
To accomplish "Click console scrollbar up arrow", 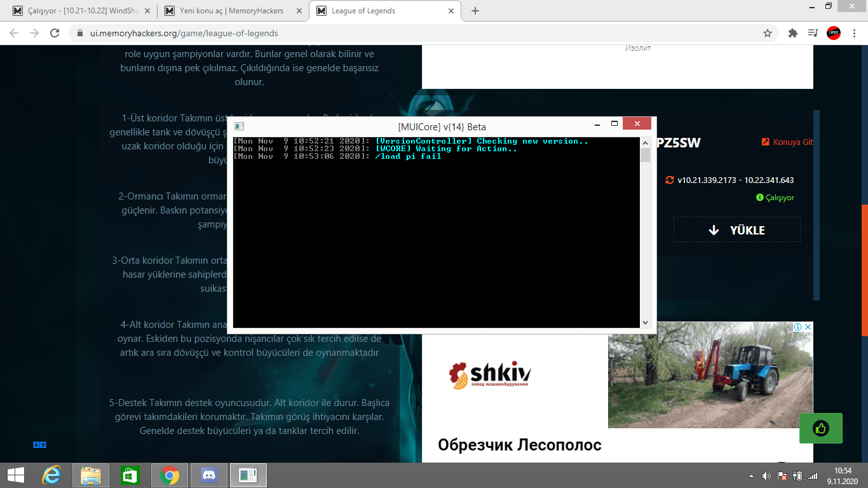I will (x=645, y=142).
